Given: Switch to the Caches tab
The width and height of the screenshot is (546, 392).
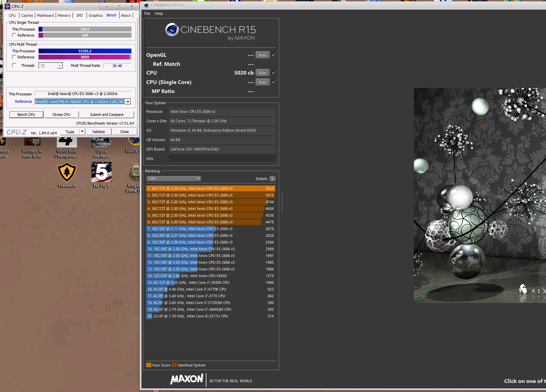Looking at the screenshot, I should 27,15.
